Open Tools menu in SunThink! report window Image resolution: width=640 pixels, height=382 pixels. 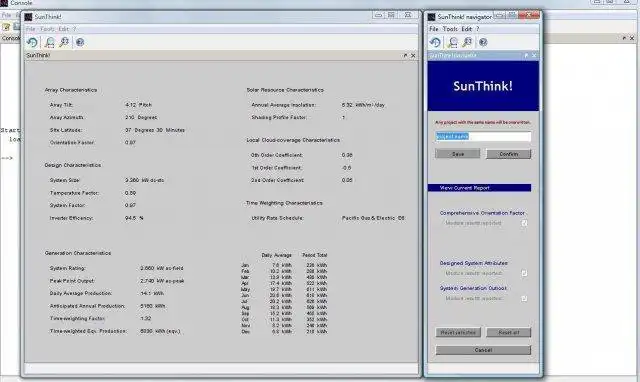(x=47, y=29)
